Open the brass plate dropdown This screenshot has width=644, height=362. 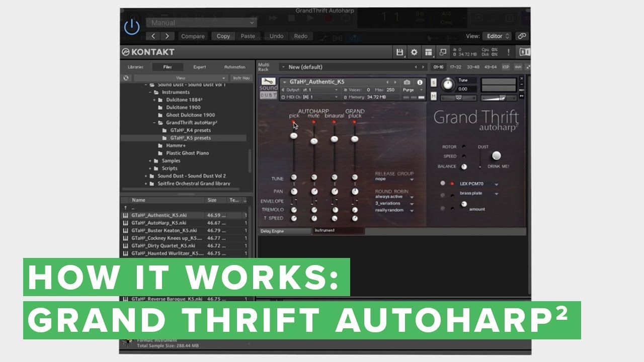478,194
